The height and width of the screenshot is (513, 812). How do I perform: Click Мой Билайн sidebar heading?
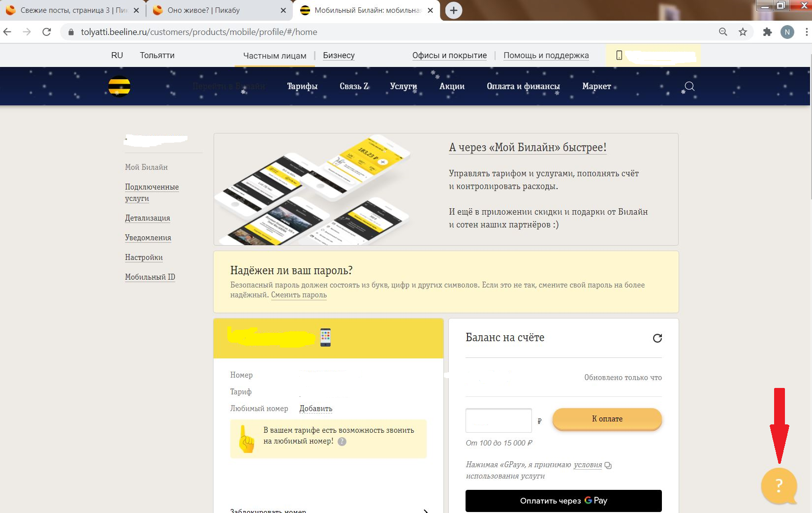[x=146, y=167]
